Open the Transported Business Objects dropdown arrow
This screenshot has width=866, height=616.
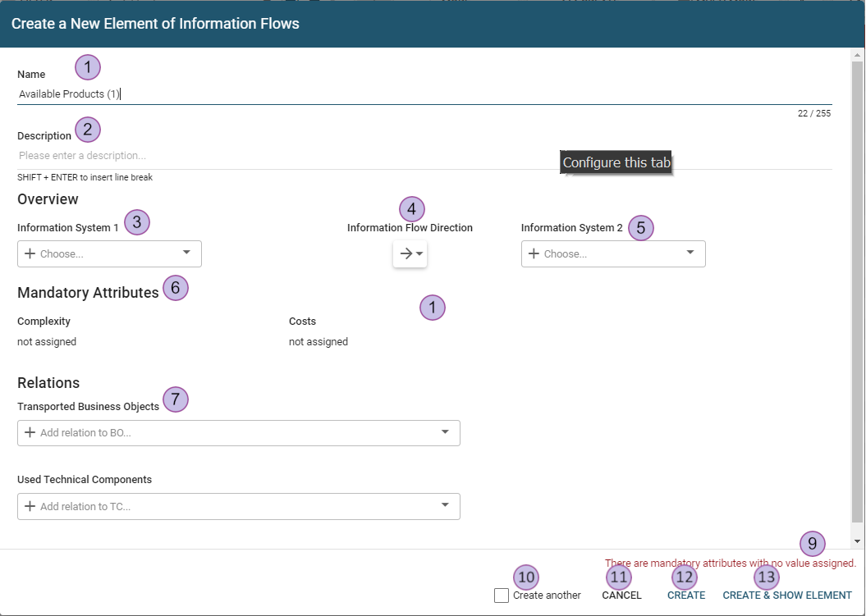tap(445, 431)
